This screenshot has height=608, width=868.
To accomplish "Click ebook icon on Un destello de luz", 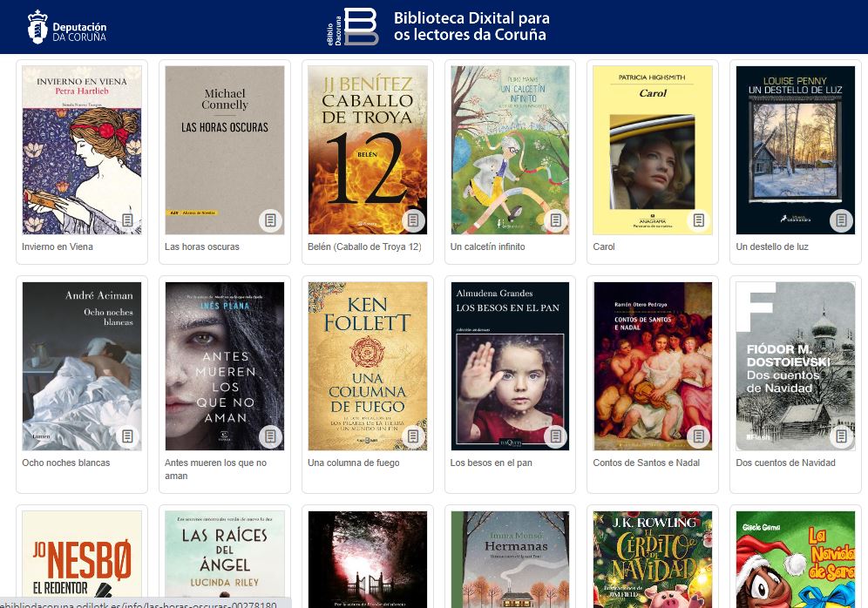I will [x=842, y=220].
